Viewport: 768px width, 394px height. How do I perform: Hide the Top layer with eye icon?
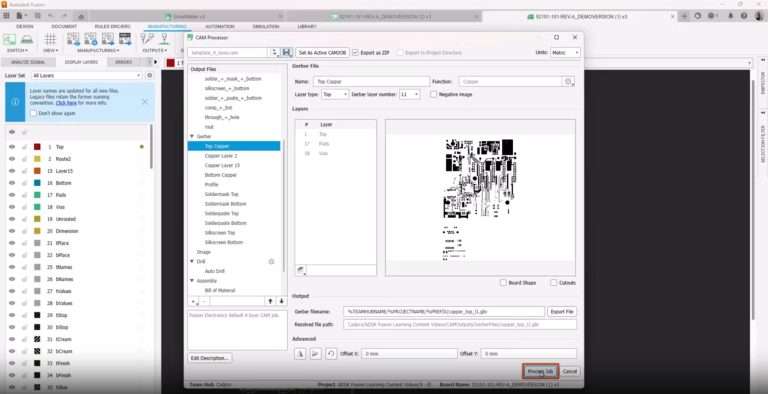point(12,147)
